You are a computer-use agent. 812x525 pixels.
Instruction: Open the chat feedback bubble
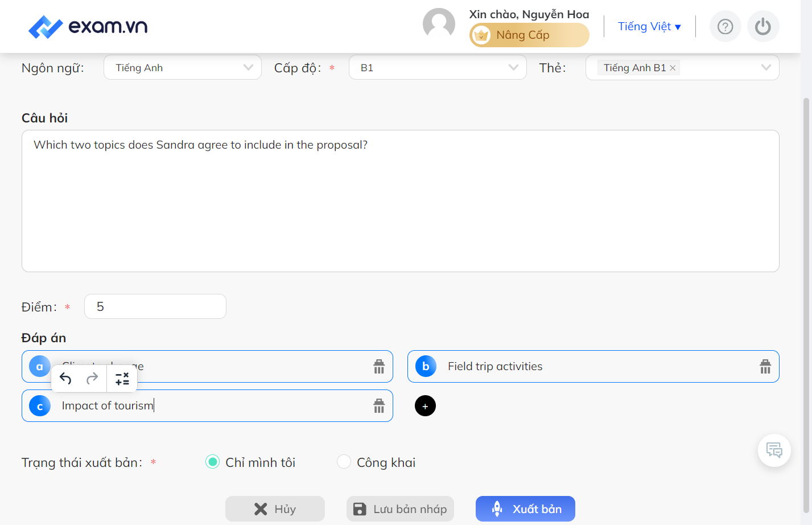tap(774, 450)
